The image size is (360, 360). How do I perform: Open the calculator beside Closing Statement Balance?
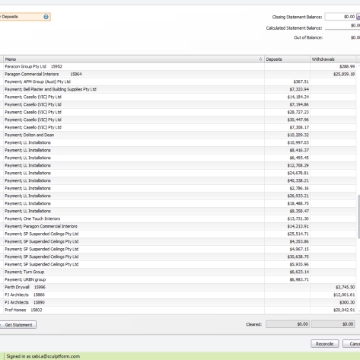pyautogui.click(x=358, y=17)
